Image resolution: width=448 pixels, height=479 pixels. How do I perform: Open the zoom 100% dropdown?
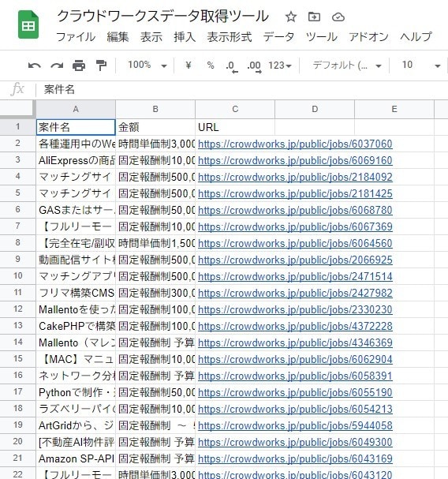pyautogui.click(x=147, y=65)
